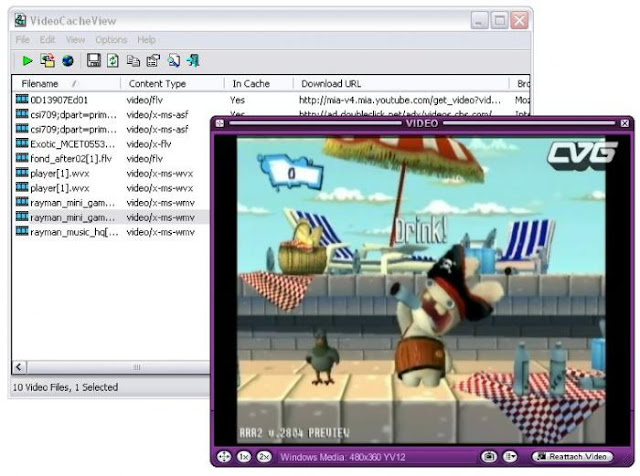Viewport: 640px width, 476px height.
Task: Click the Windows Media 480x360 YV12 status text
Action: click(342, 457)
